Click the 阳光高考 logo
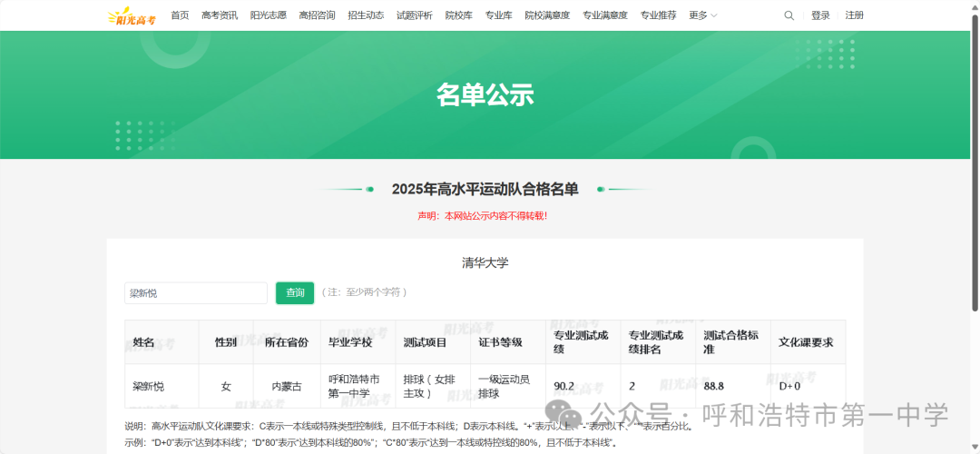 [132, 15]
